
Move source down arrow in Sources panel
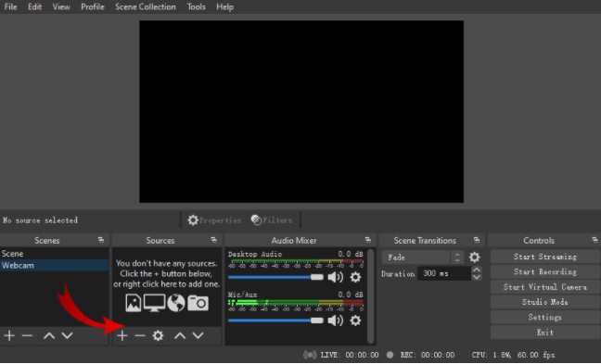point(198,335)
